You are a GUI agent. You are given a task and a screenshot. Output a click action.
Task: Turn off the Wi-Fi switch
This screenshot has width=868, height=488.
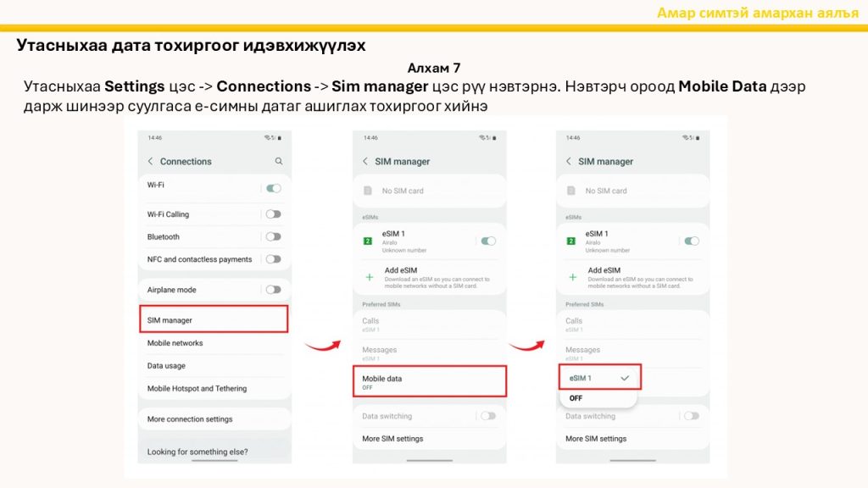point(273,188)
